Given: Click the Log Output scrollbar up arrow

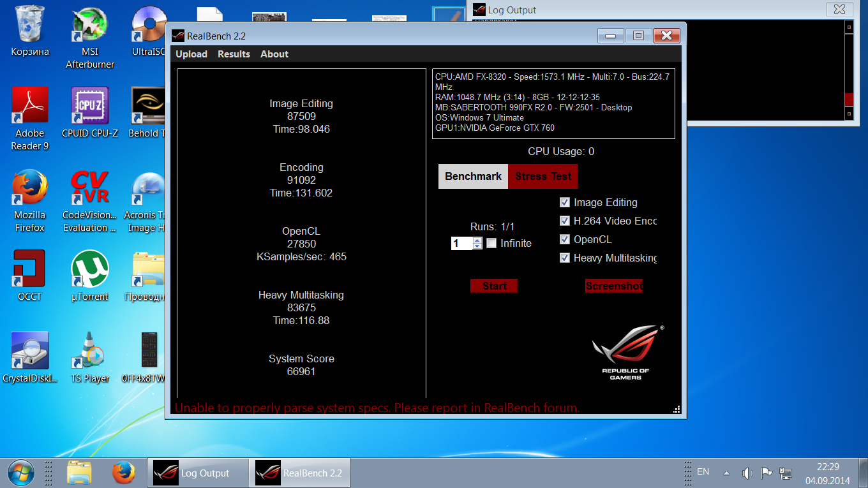Looking at the screenshot, I should click(849, 27).
